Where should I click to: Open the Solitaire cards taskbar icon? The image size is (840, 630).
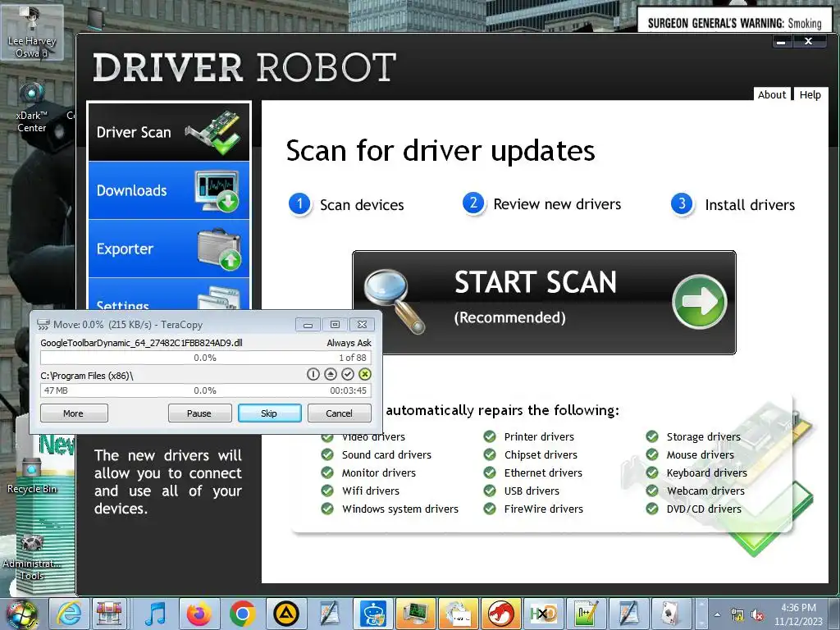point(671,614)
